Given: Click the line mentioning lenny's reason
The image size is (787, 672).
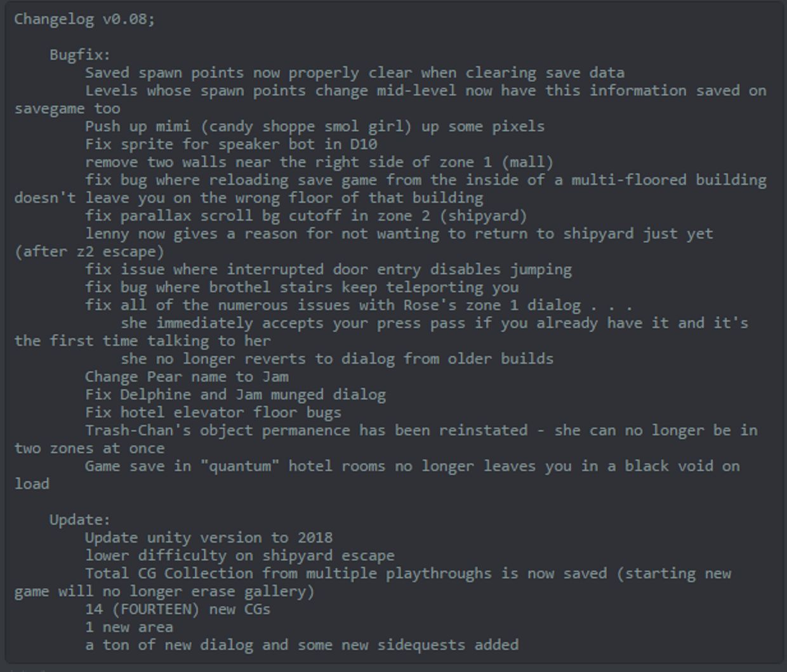Looking at the screenshot, I should pyautogui.click(x=399, y=234).
